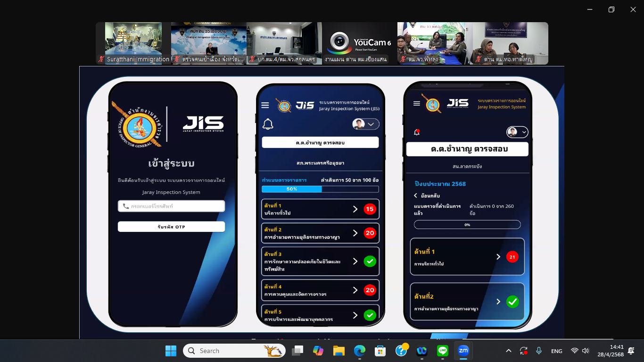Click green checkmark for ด้านที่ 5

(x=370, y=315)
